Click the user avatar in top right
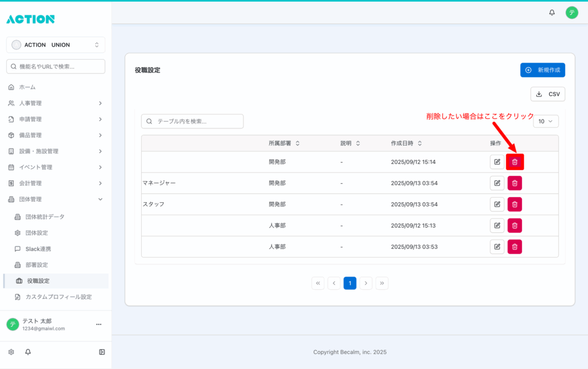Viewport: 588px width, 369px height. click(571, 12)
